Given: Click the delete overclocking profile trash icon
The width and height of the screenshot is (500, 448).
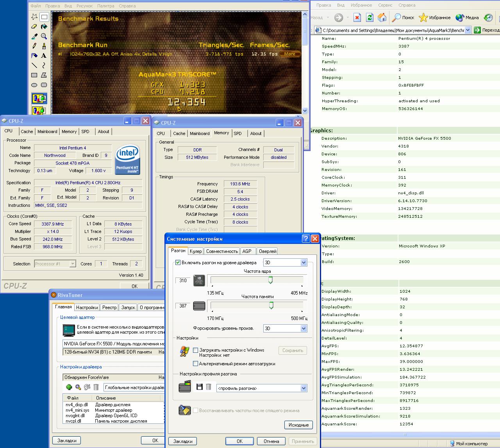Looking at the screenshot, I should pos(209,387).
